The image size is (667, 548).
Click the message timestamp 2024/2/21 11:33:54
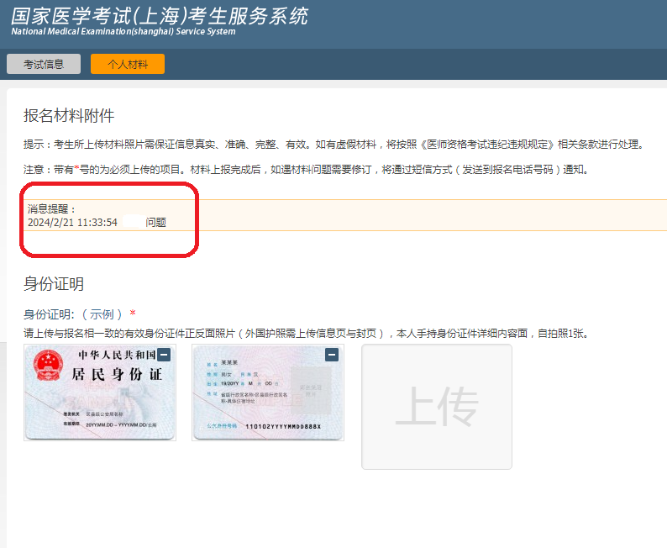(x=73, y=222)
